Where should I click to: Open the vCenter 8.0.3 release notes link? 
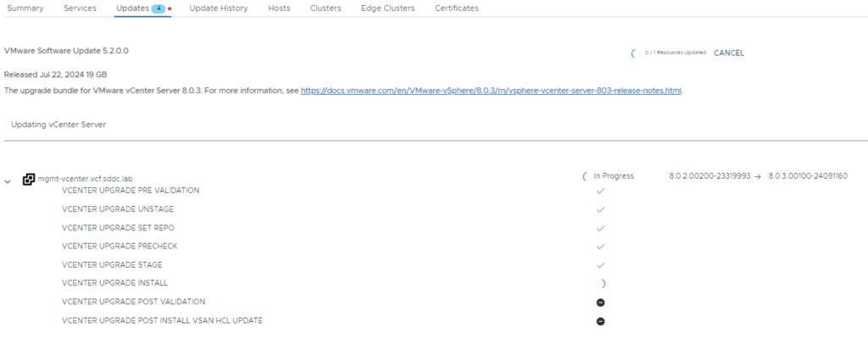point(491,90)
